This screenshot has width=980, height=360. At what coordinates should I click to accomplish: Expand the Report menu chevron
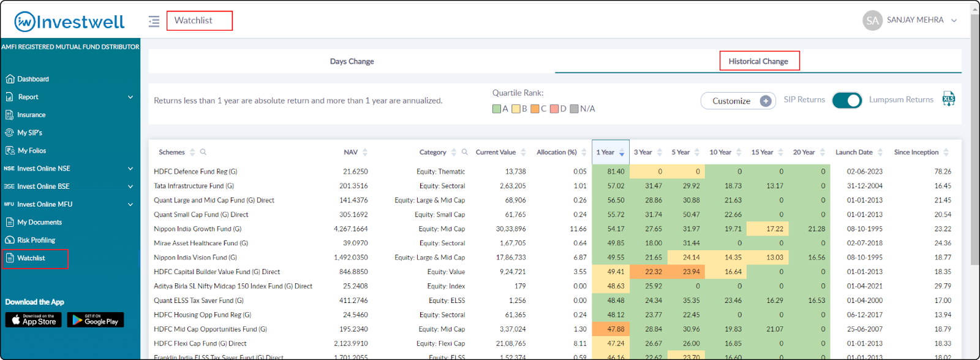pos(130,97)
